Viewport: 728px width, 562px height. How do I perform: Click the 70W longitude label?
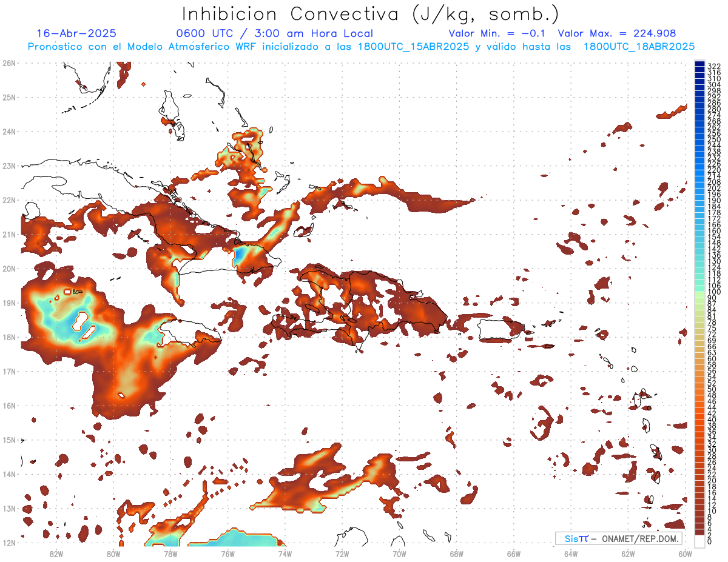(x=399, y=554)
